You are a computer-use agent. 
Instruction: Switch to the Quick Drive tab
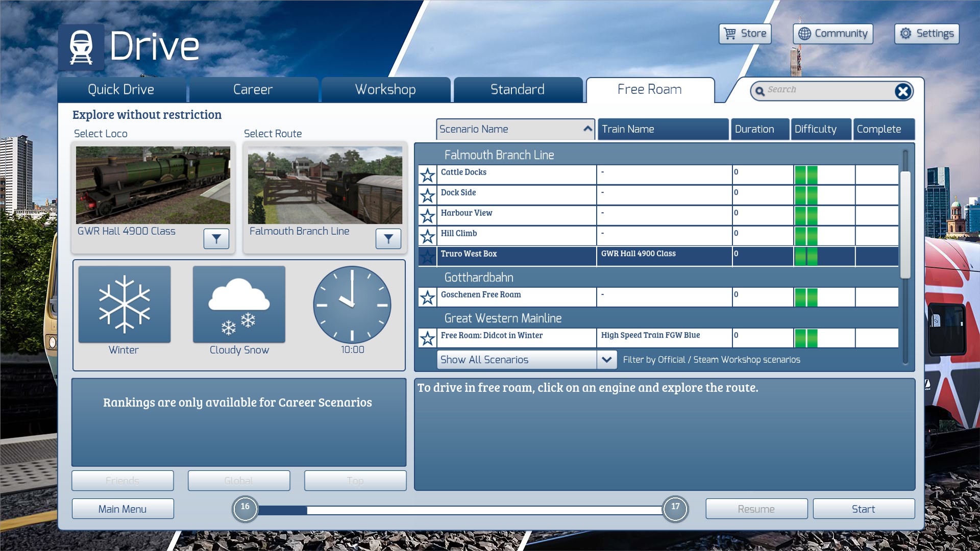121,90
